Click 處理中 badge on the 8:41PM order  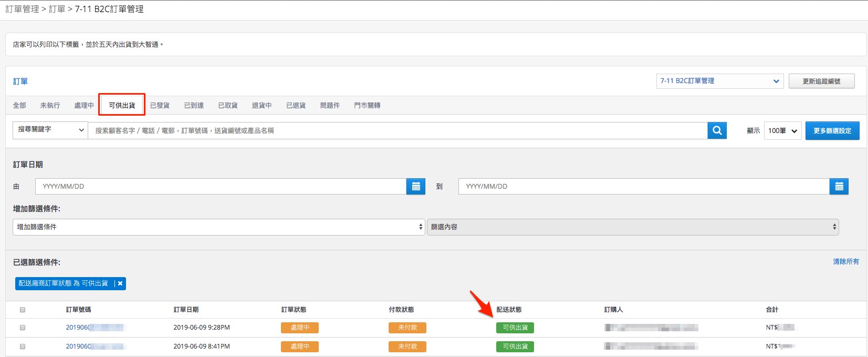click(300, 346)
